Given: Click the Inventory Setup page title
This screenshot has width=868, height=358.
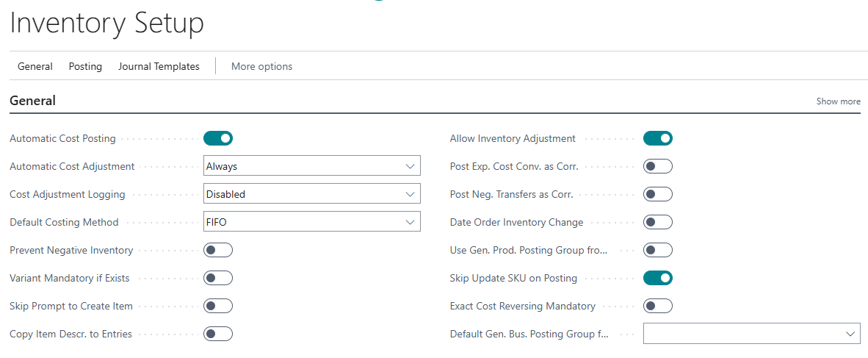Looking at the screenshot, I should pos(106,24).
